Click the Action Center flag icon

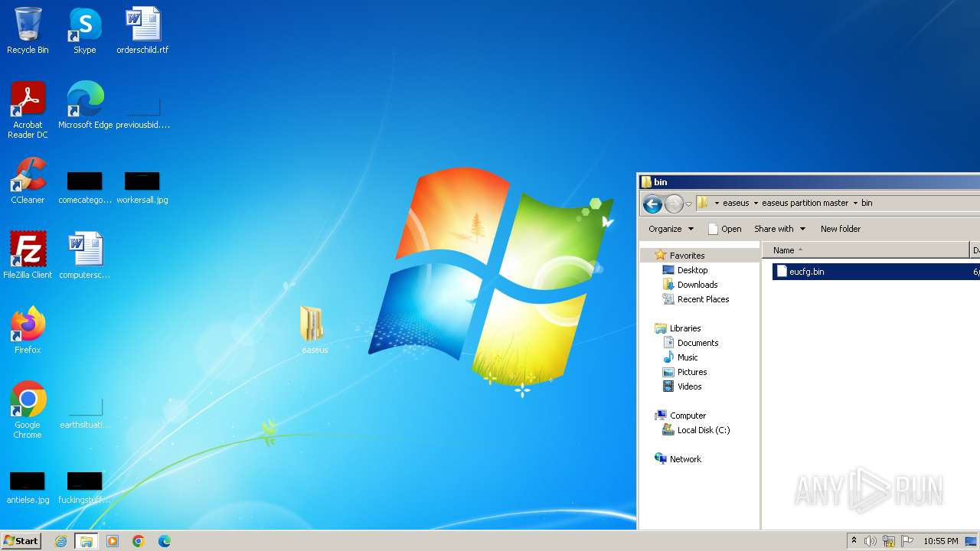pos(907,541)
